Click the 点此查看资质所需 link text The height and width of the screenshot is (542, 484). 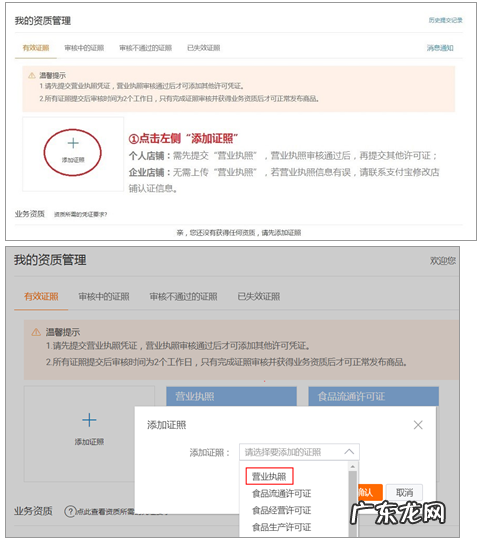[x=105, y=512]
